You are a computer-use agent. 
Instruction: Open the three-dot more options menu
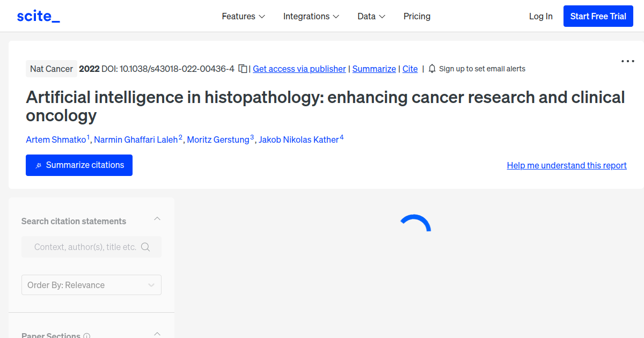628,61
